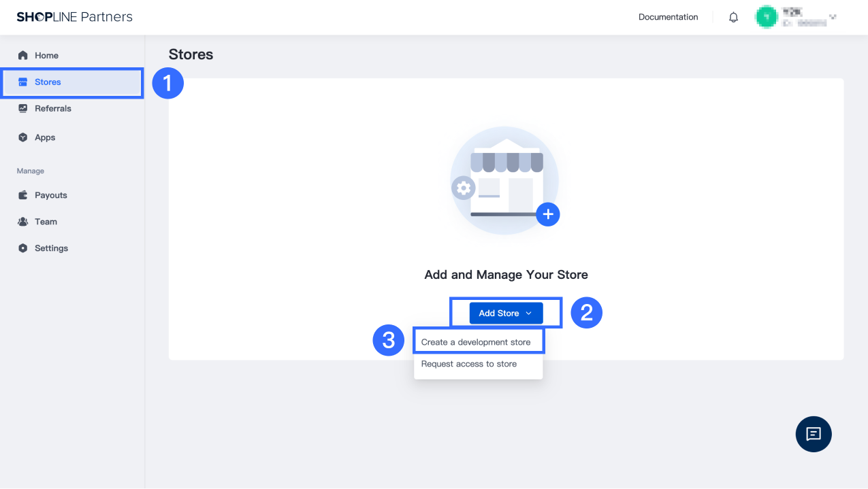This screenshot has height=489, width=868.
Task: Select Create a development store
Action: point(478,341)
